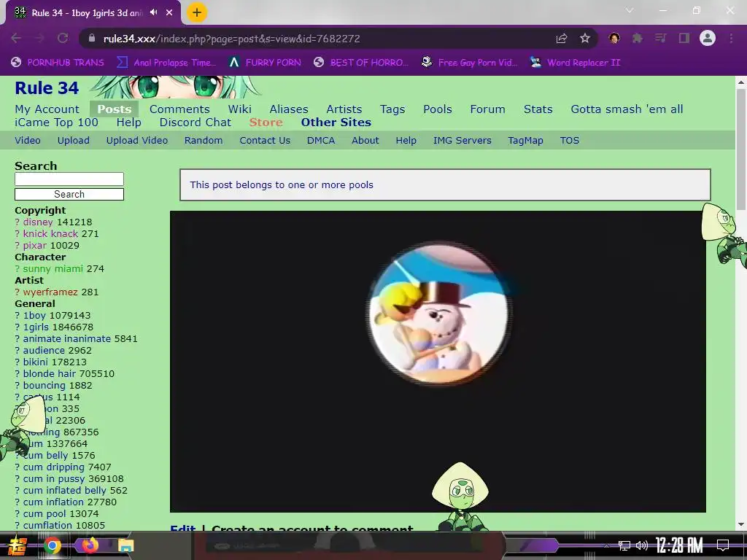
Task: Reload the page with the refresh icon
Action: [x=63, y=38]
